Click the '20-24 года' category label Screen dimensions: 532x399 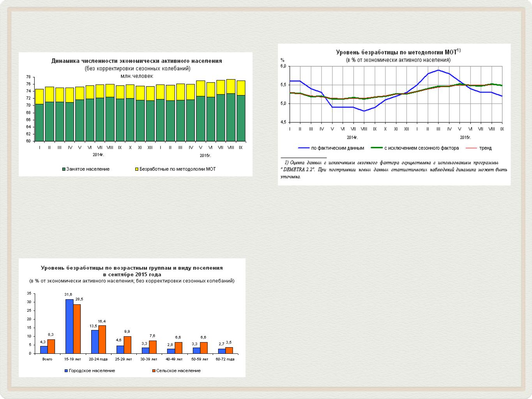click(98, 359)
